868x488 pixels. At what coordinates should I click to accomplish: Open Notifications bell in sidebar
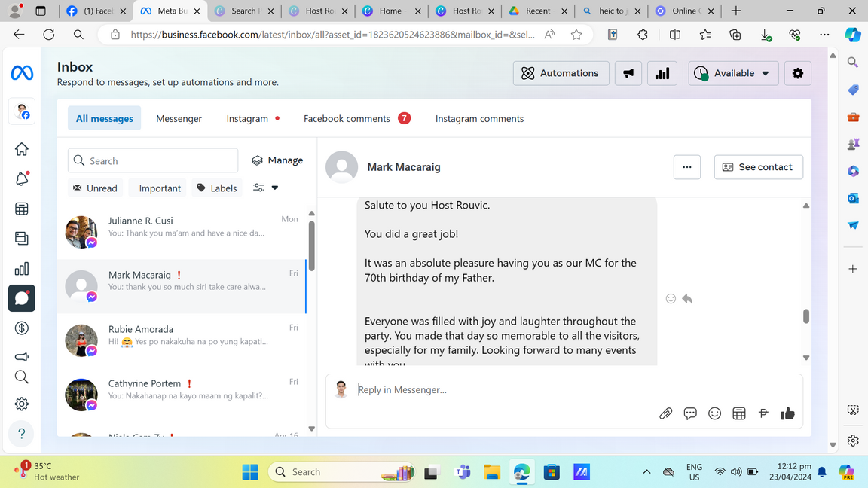22,179
